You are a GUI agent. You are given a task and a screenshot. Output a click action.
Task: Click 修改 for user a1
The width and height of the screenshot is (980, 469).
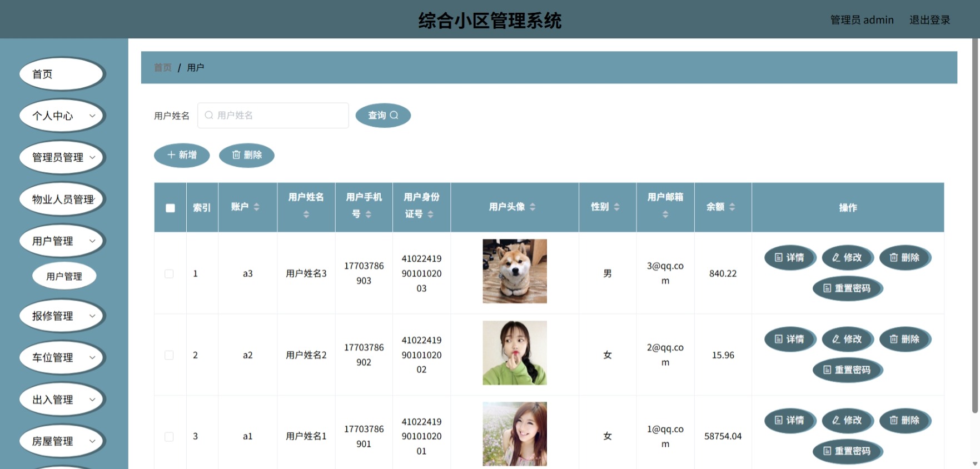847,421
